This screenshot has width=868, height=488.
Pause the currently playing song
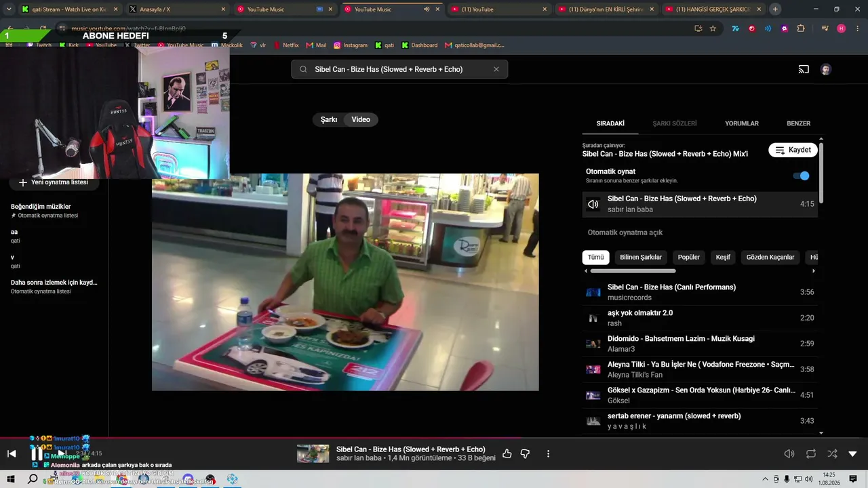(37, 454)
